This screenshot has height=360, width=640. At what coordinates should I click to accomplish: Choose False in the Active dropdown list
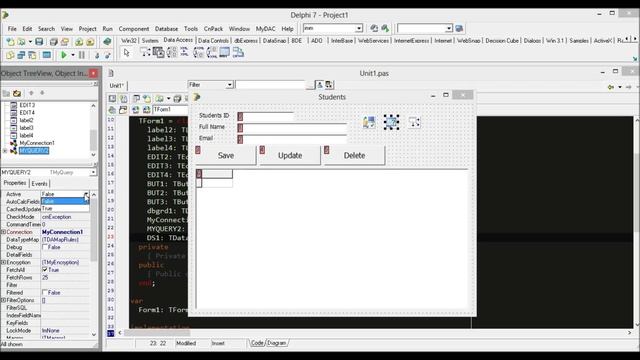[x=65, y=201]
